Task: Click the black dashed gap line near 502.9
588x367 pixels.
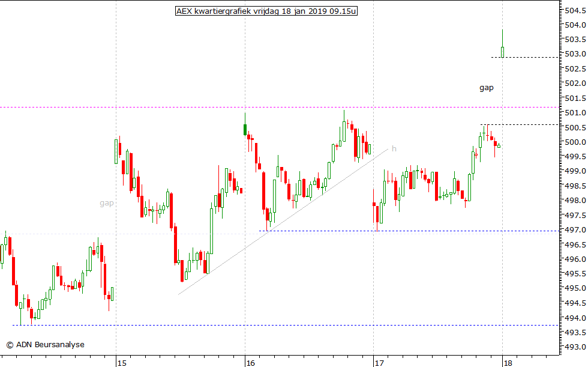Action: [x=525, y=58]
